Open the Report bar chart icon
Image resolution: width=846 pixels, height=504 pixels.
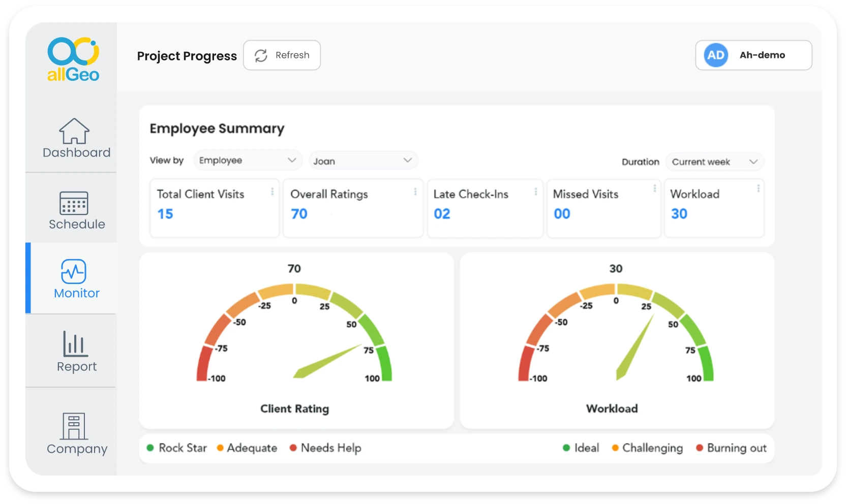pos(75,344)
